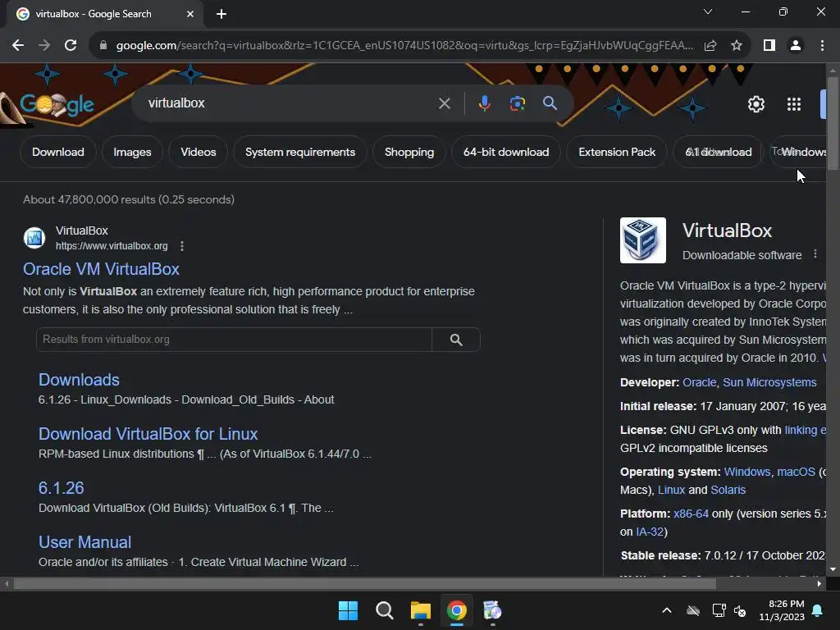840x630 pixels.
Task: Open the notification bell in system tray
Action: 818,610
